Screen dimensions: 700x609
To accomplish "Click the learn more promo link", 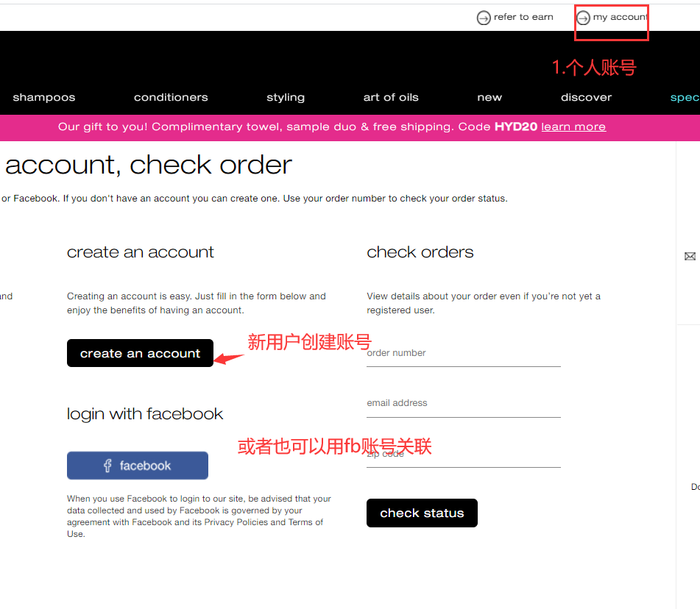I will tap(573, 127).
